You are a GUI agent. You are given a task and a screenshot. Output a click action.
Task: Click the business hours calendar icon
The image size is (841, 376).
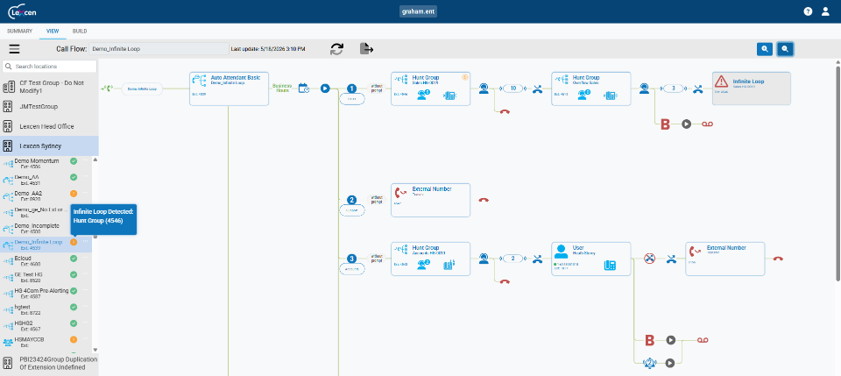(304, 88)
